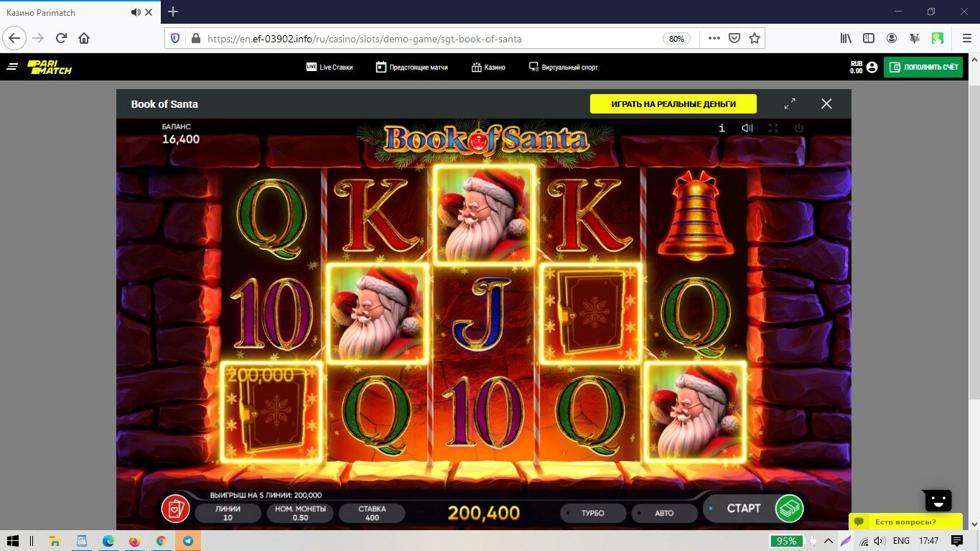The height and width of the screenshot is (551, 980).
Task: Click the green cash icon beside СТАРТ
Action: pyautogui.click(x=789, y=509)
